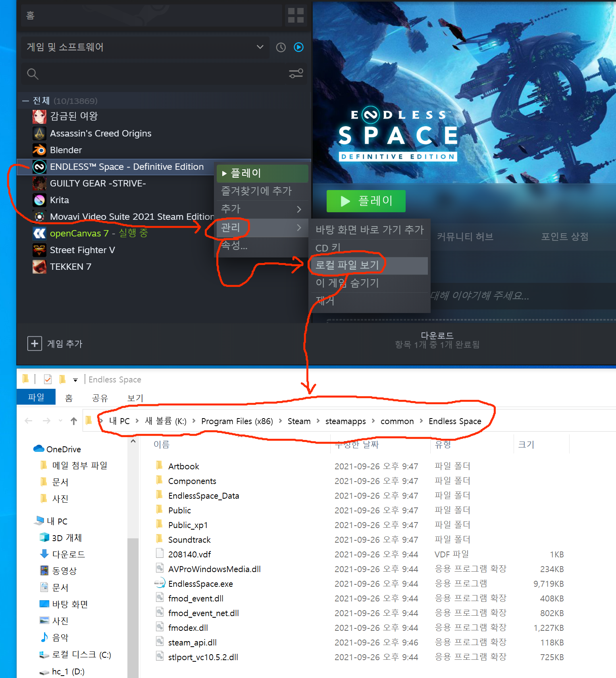This screenshot has width=616, height=678.
Task: Choose 플레이 from context menu
Action: [262, 173]
